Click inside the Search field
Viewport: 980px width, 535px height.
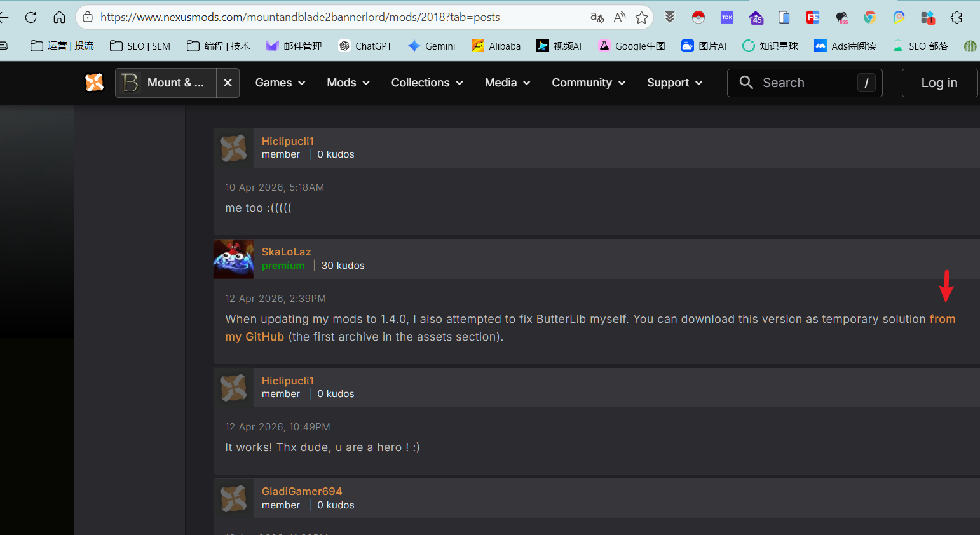pos(804,83)
